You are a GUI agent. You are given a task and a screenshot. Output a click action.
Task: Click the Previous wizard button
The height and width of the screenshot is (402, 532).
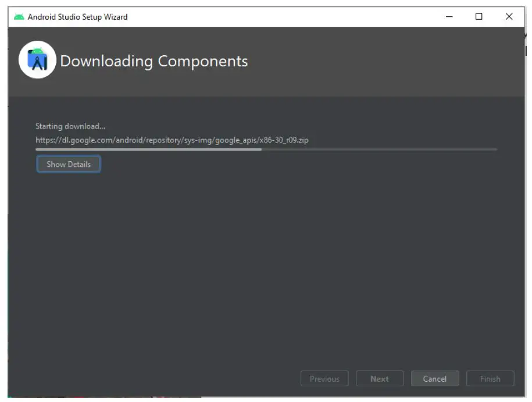point(324,378)
